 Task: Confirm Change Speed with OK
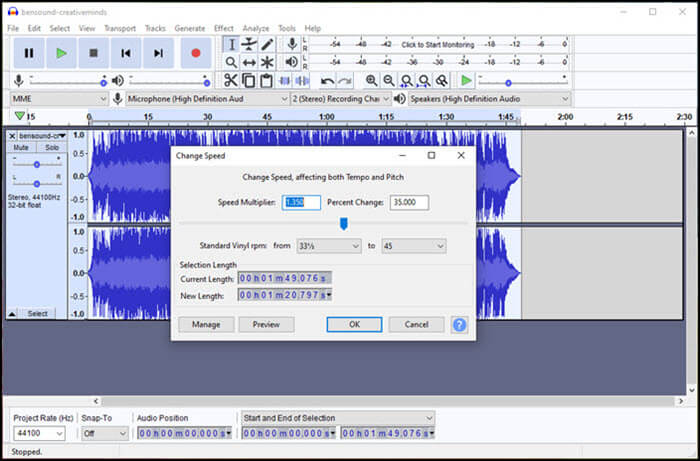[x=354, y=325]
